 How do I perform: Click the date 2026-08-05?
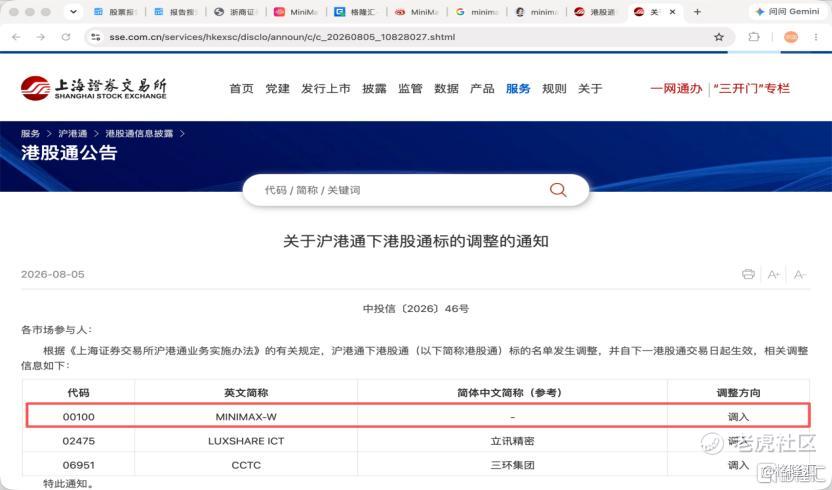[53, 274]
